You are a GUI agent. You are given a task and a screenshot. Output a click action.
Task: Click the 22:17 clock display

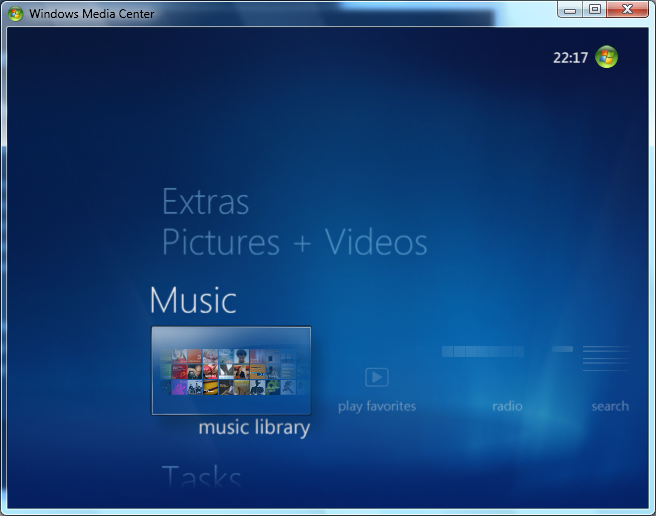pos(570,58)
